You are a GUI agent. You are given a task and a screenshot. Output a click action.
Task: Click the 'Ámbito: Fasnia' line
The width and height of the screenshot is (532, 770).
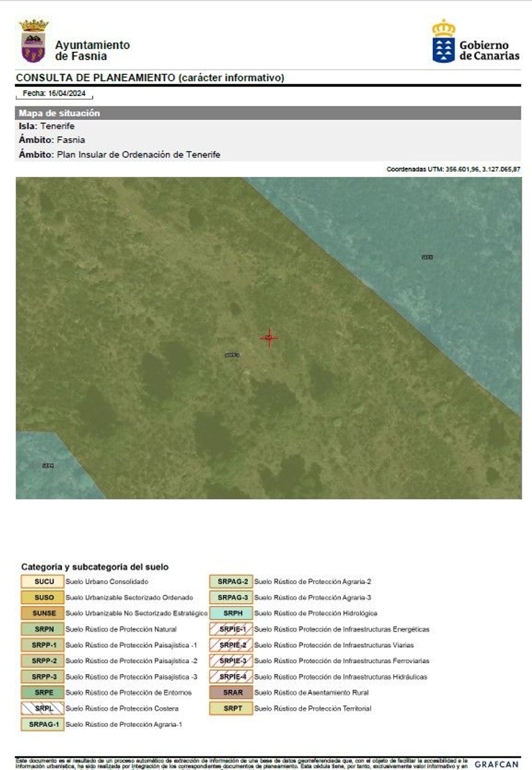coord(52,140)
